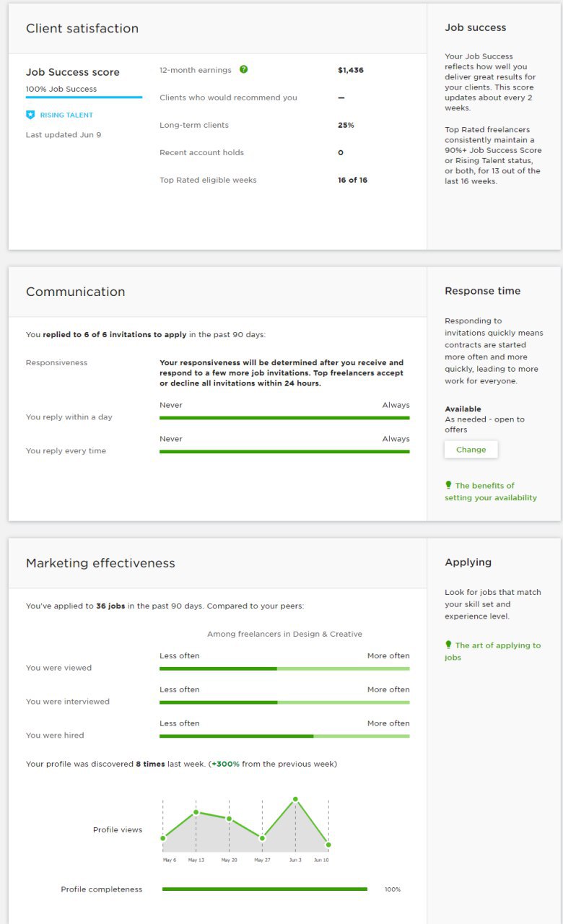Open 'The art of applying to jobs' link
Image resolution: width=563 pixels, height=924 pixels.
click(x=493, y=651)
